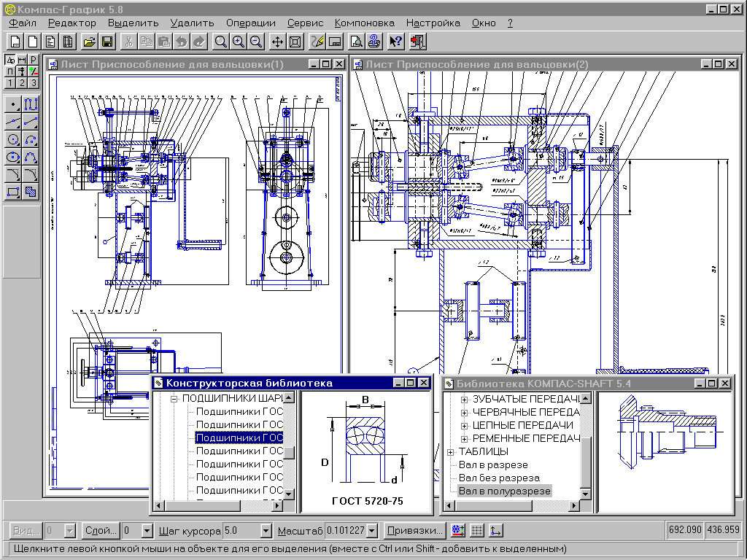Activate the pan view arrows tool
The height and width of the screenshot is (560, 747).
coord(277,42)
